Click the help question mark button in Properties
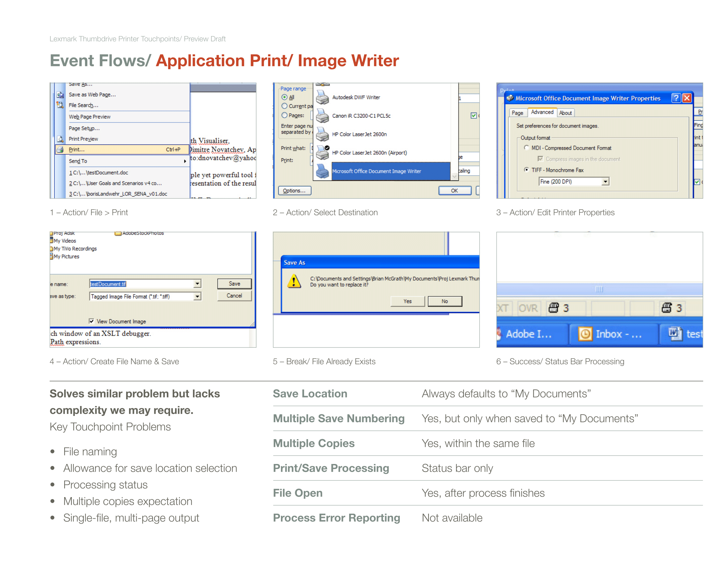728x563 pixels. pos(676,98)
